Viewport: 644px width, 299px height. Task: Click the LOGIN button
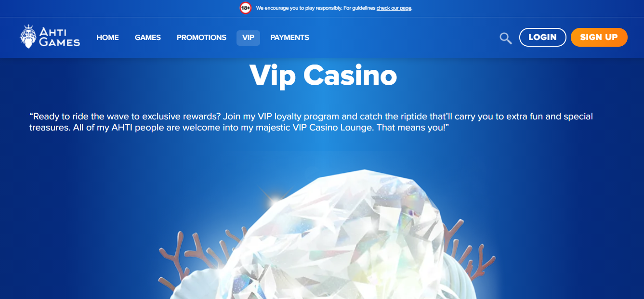point(542,37)
